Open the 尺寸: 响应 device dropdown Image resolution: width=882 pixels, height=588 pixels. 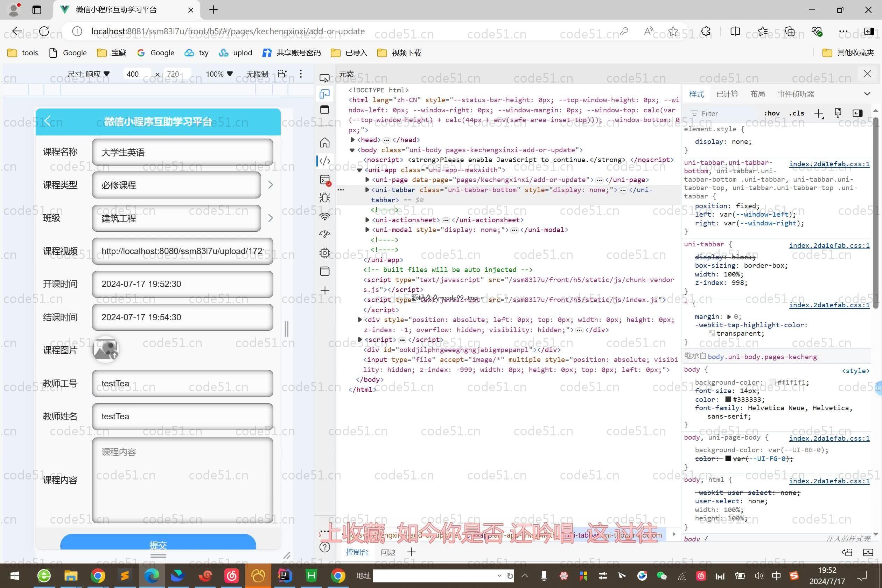89,74
